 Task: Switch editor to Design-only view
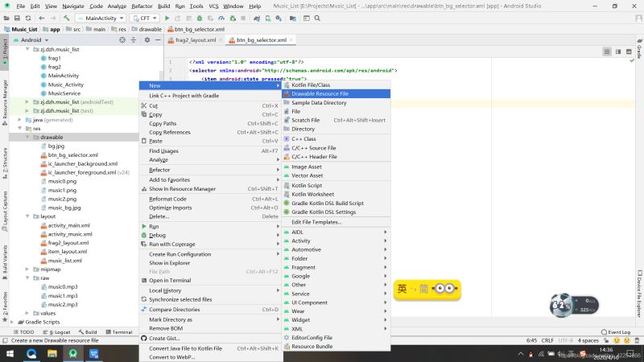(x=628, y=51)
